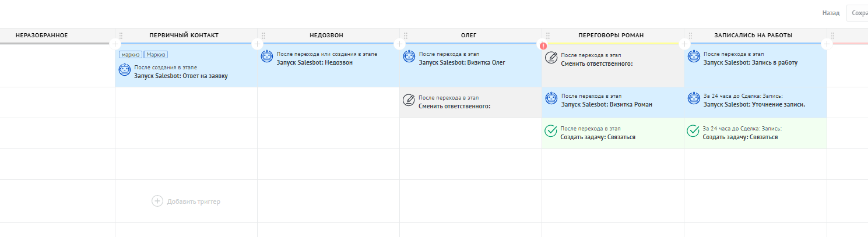This screenshot has height=237, width=868.
Task: Click the Salesbot robot icon for Ответ на заявку
Action: (x=124, y=70)
